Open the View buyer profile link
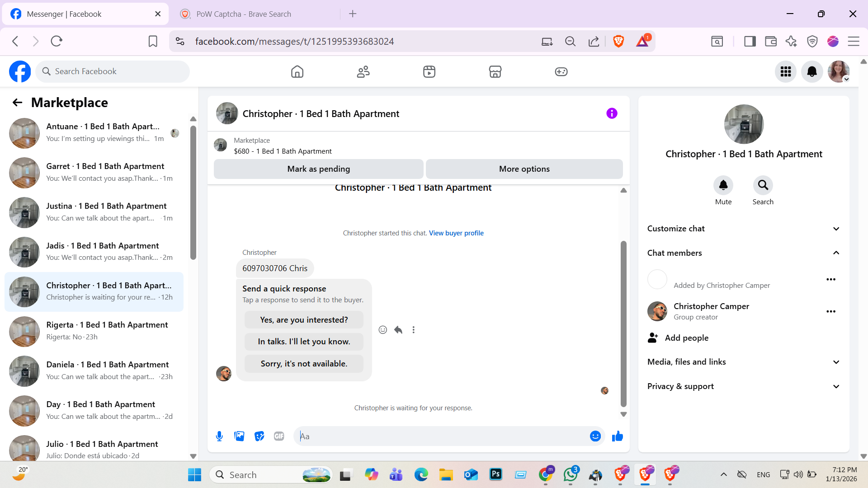 [x=456, y=233]
